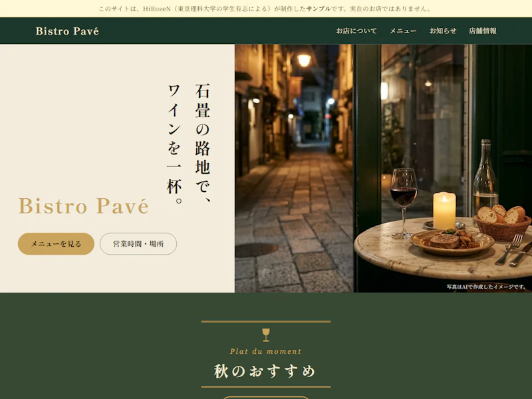The image size is (532, 399).
Task: Click the 写真はAIで作成したイメージです caption
Action: [486, 287]
